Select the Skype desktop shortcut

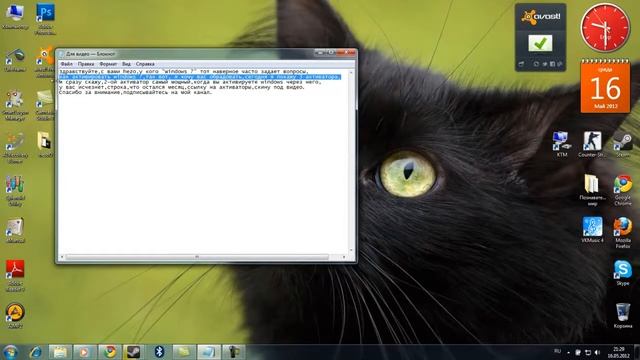point(623,273)
